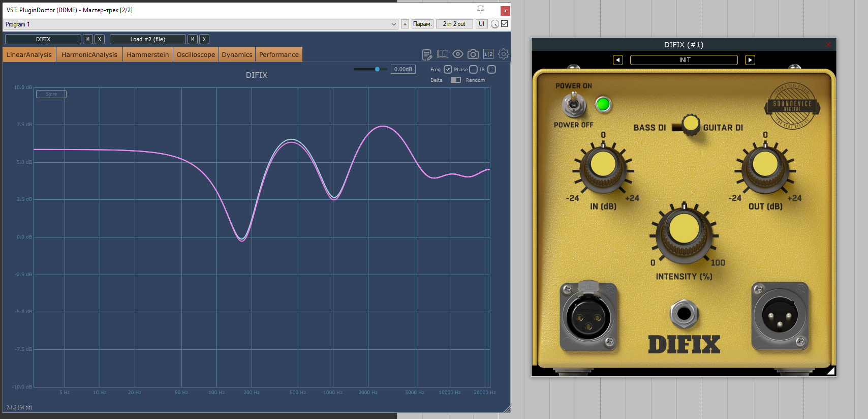Close the DIFIX plugin window
The height and width of the screenshot is (419, 868).
pos(828,45)
